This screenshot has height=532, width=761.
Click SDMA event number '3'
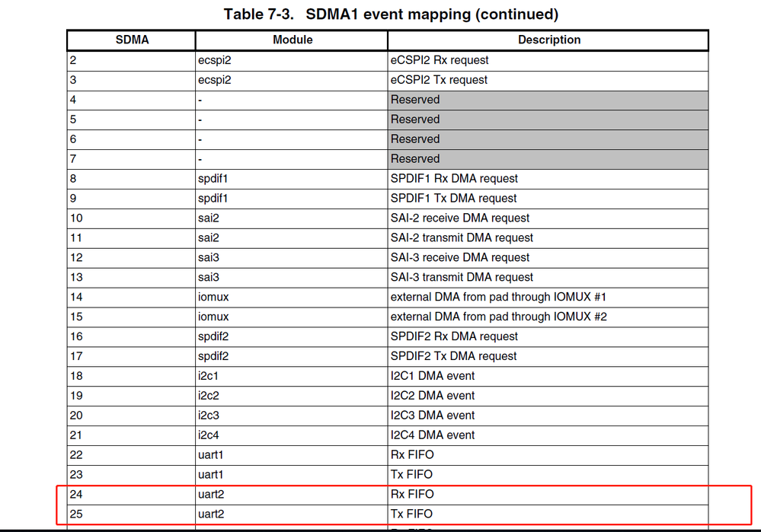[x=73, y=80]
